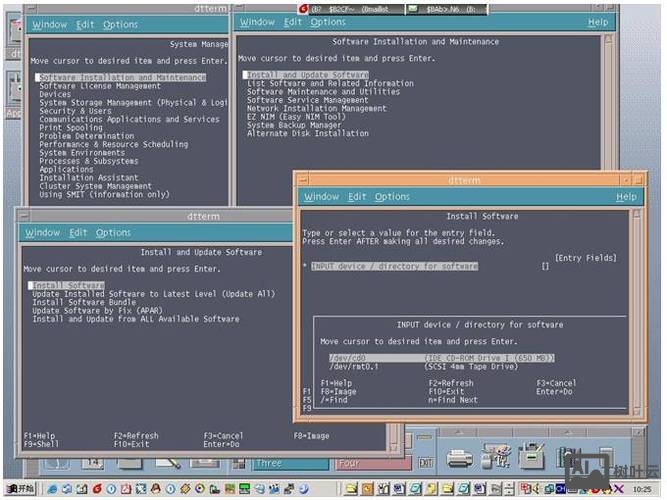Open Window menu in Install Software dtterm
667x500 pixels.
click(321, 197)
